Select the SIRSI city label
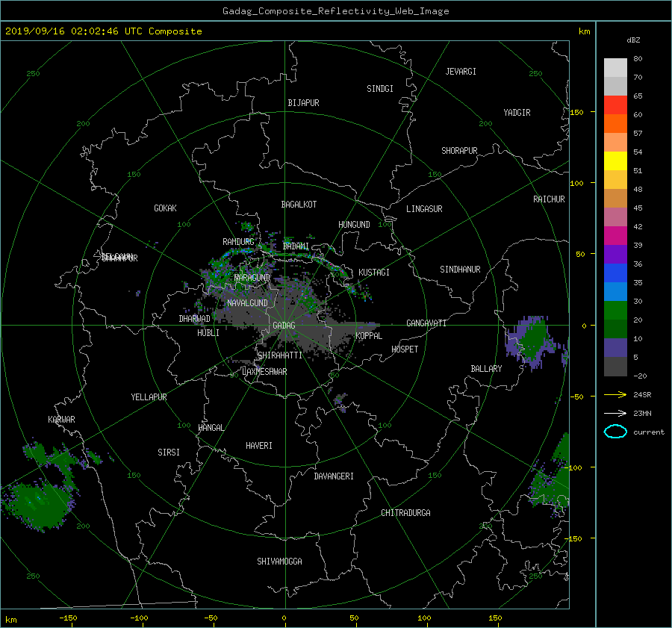The height and width of the screenshot is (628, 672). point(169,453)
